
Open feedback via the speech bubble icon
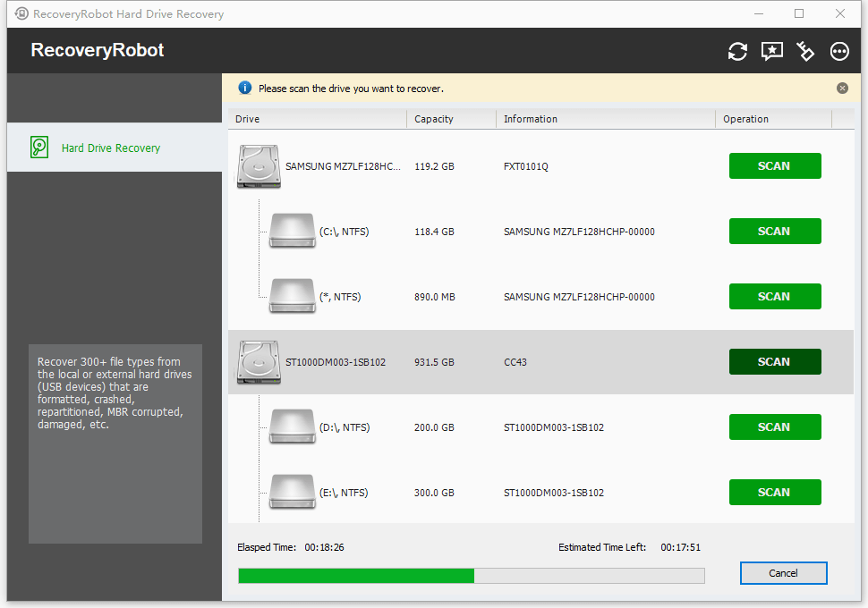(770, 51)
